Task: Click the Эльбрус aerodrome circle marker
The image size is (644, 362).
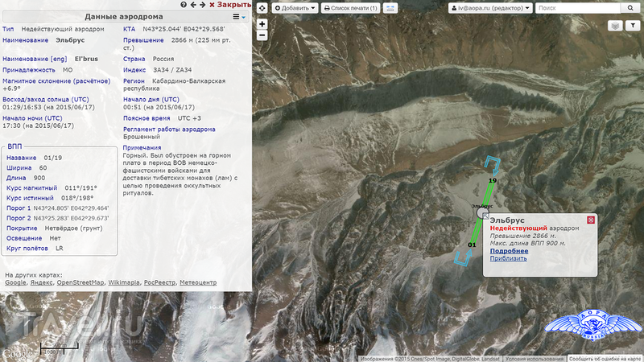Action: [481, 212]
